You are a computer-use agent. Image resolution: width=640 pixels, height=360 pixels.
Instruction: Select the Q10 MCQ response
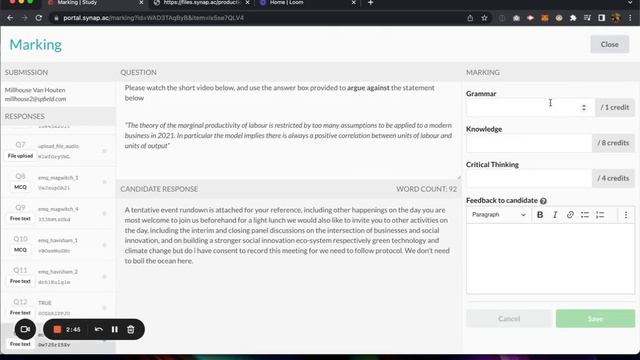click(58, 245)
